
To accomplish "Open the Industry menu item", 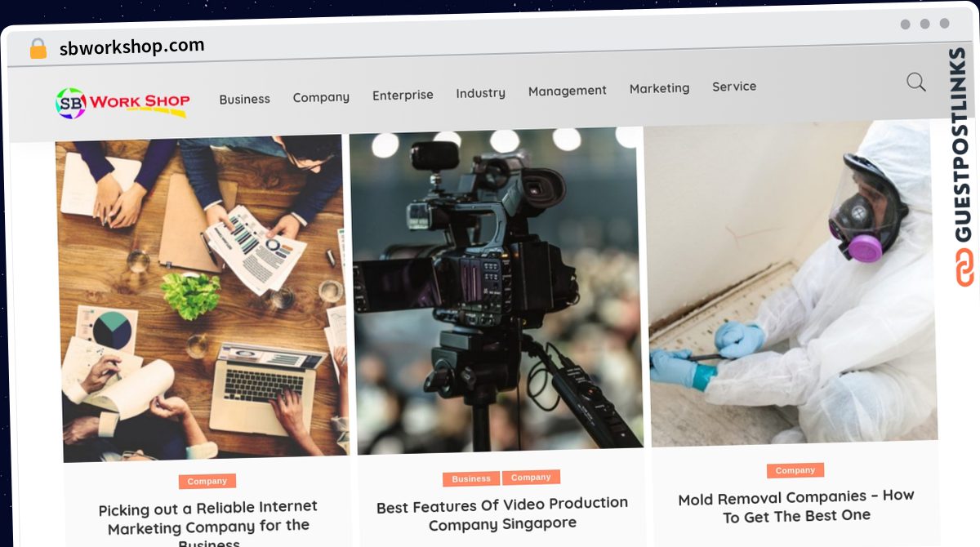I will (480, 93).
